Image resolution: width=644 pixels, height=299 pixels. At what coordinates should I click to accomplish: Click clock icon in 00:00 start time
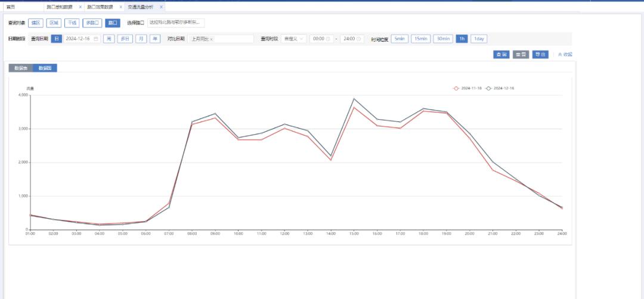point(329,39)
